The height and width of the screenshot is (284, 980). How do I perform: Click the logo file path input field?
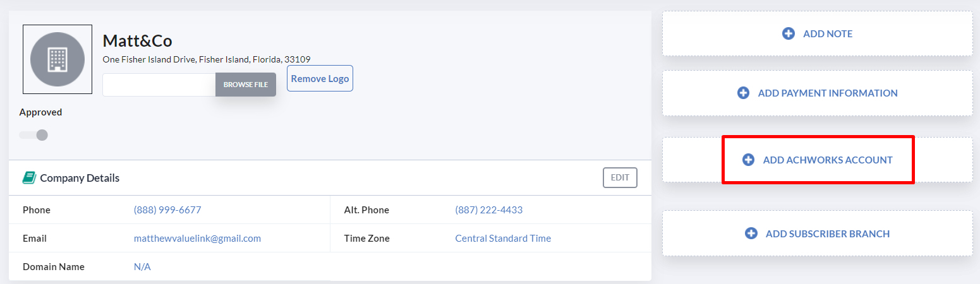pos(159,85)
